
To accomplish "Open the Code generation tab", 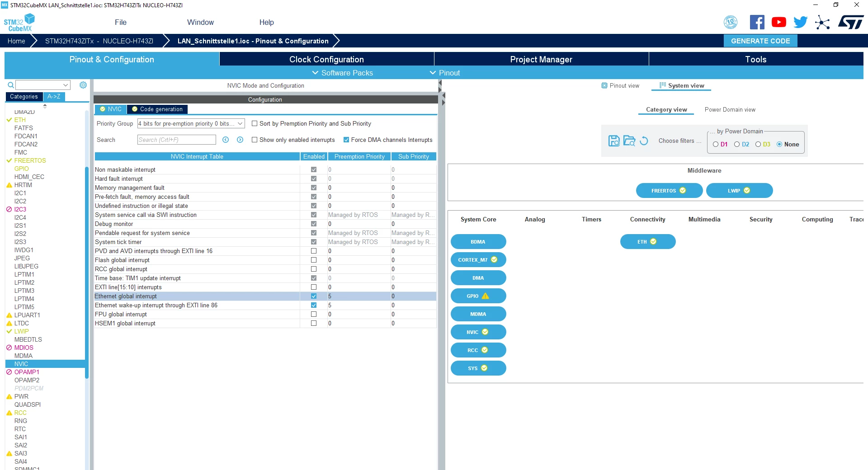I will [x=157, y=109].
